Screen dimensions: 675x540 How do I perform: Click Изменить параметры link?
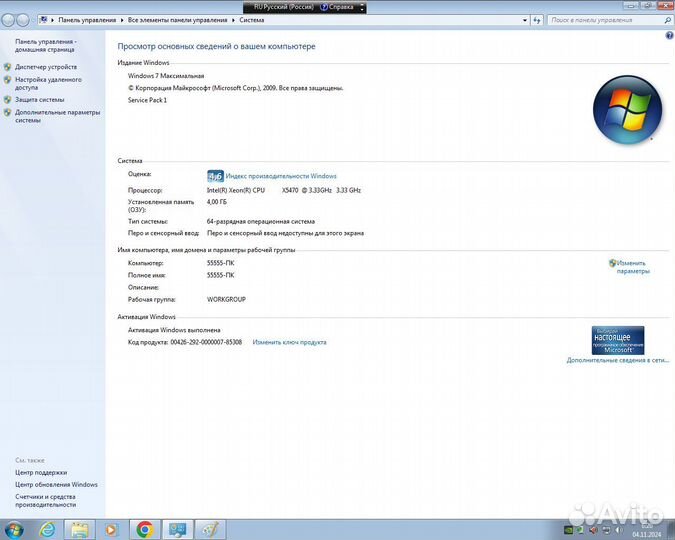(x=632, y=267)
